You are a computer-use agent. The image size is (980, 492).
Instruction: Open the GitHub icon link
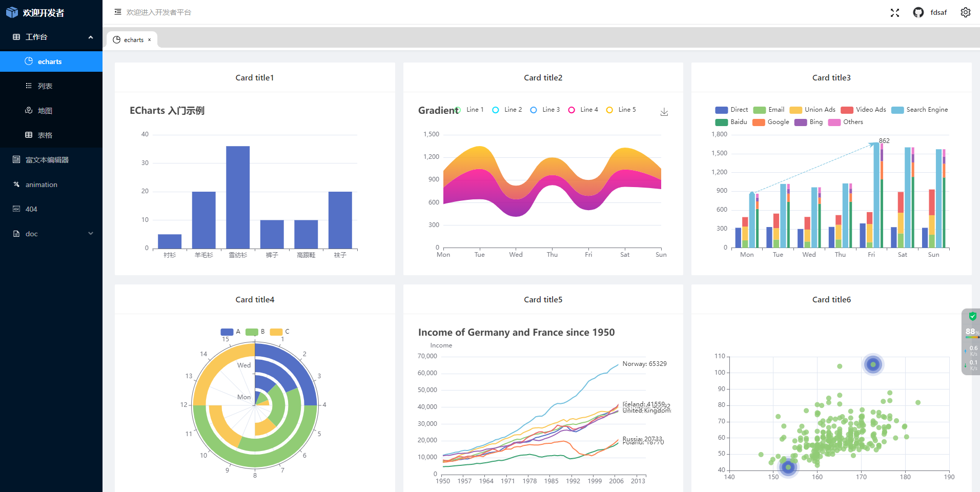click(918, 12)
